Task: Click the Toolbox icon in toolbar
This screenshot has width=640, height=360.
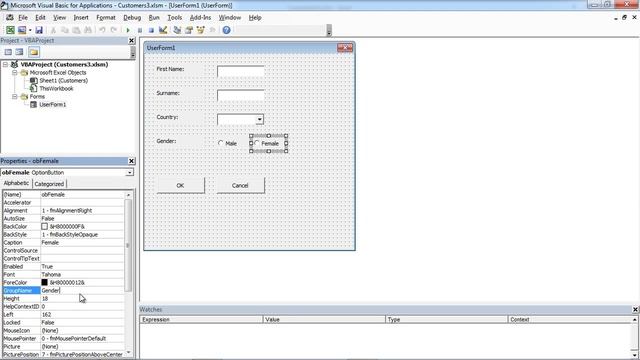Action: tap(212, 30)
